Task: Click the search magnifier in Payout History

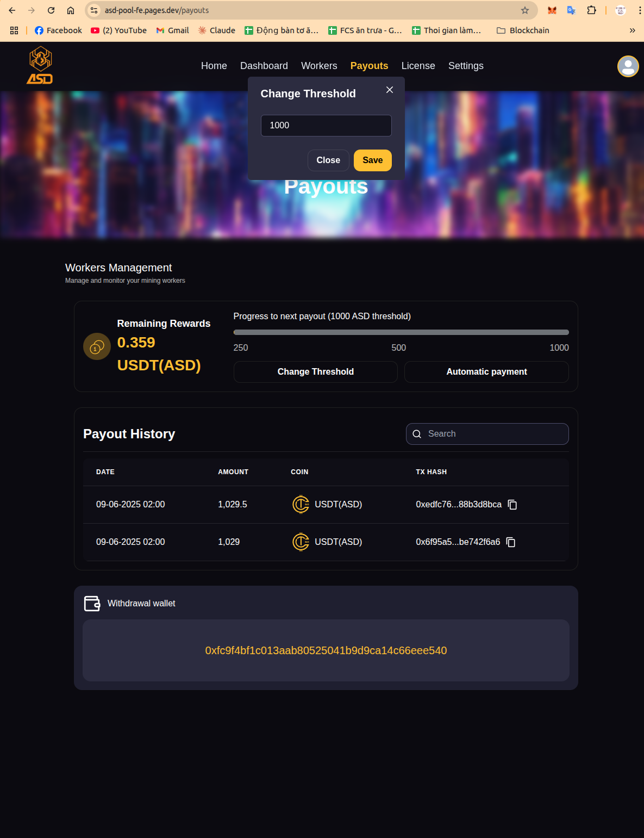Action: click(x=417, y=434)
